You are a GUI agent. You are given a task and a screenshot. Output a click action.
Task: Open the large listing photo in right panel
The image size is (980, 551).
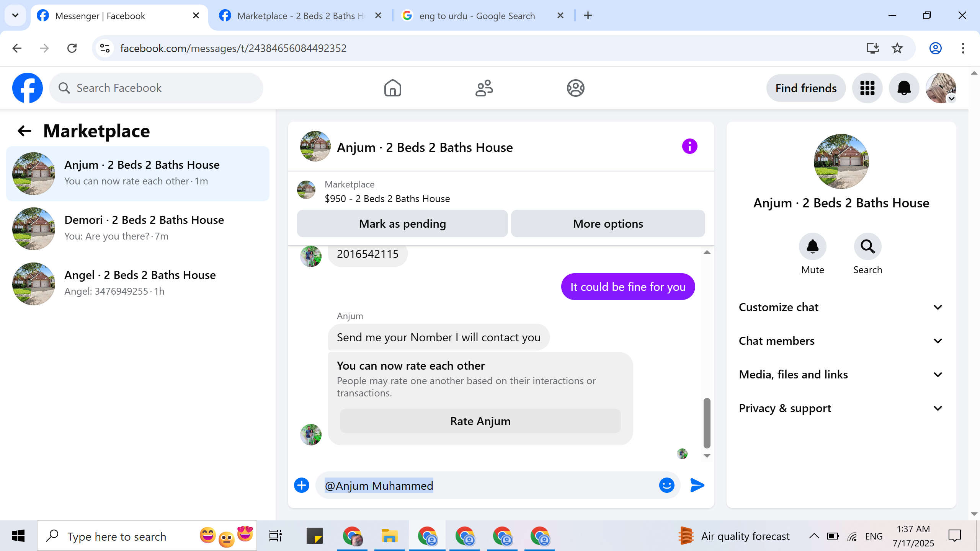pos(841,161)
